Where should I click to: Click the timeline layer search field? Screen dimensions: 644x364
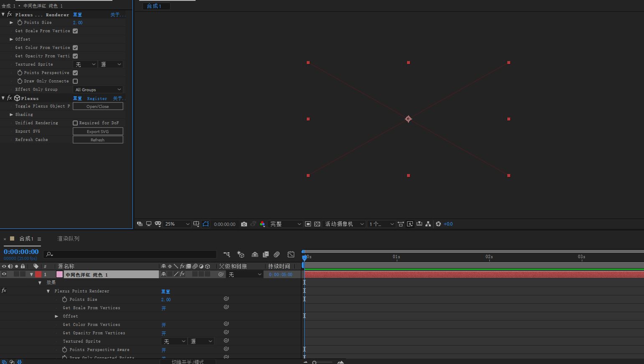tap(130, 254)
